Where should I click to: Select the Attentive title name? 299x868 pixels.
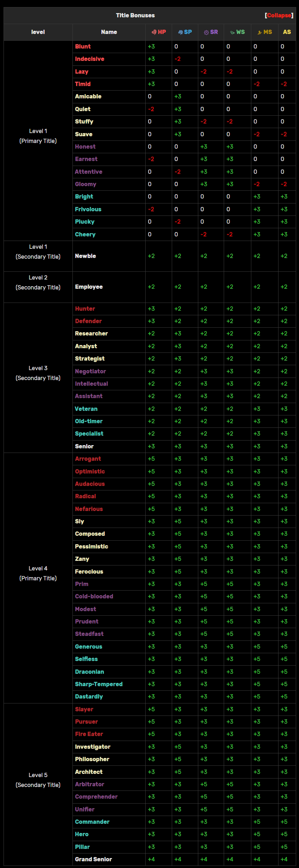coord(89,172)
